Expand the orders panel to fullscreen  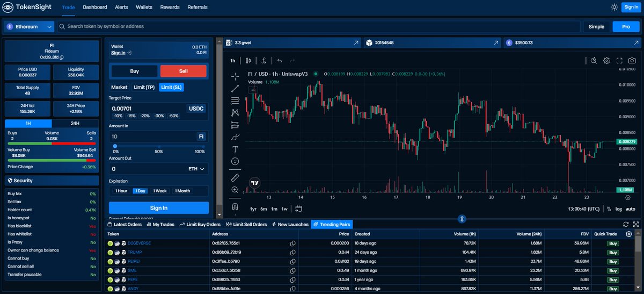coord(636,224)
